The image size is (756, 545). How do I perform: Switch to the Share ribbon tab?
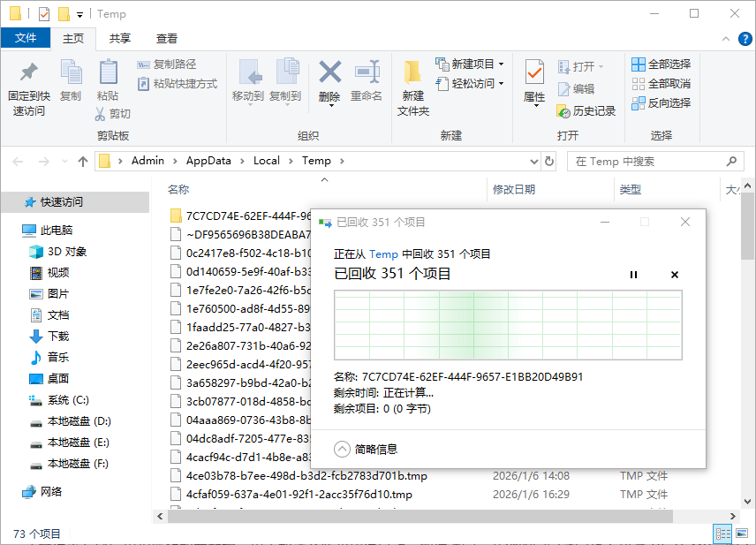(x=120, y=39)
